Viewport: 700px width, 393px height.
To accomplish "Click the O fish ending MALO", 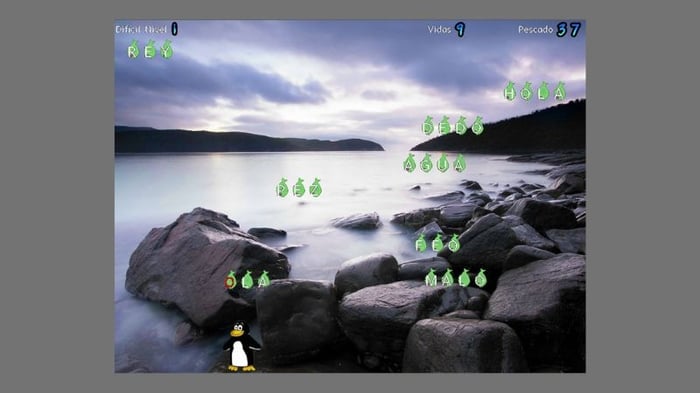I will pos(481,278).
